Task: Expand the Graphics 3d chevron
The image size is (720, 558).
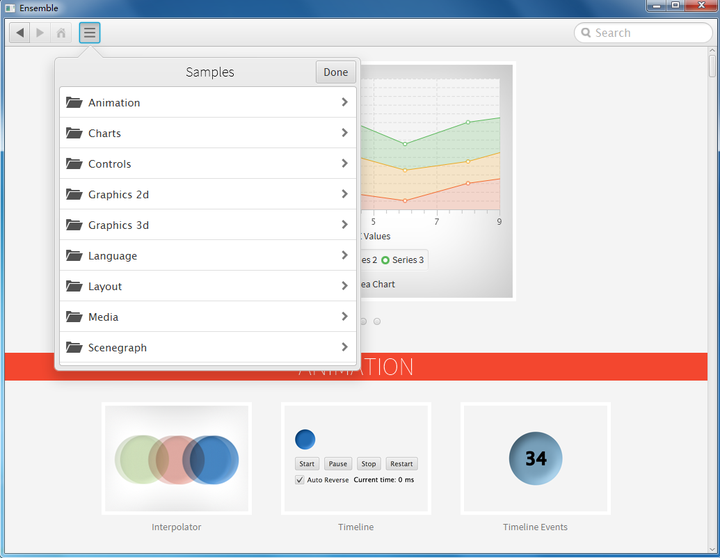Action: click(x=344, y=225)
